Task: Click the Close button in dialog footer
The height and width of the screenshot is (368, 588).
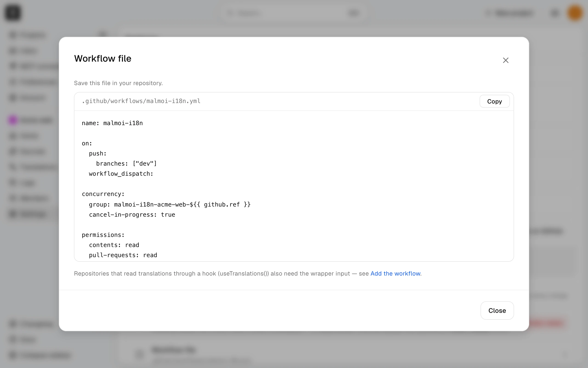Action: click(x=497, y=310)
